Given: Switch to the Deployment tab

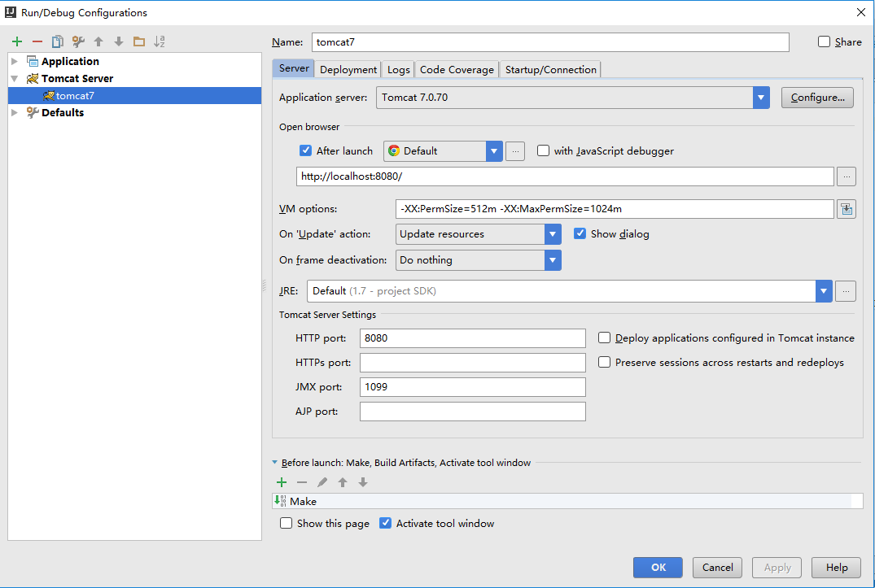Looking at the screenshot, I should pyautogui.click(x=348, y=70).
